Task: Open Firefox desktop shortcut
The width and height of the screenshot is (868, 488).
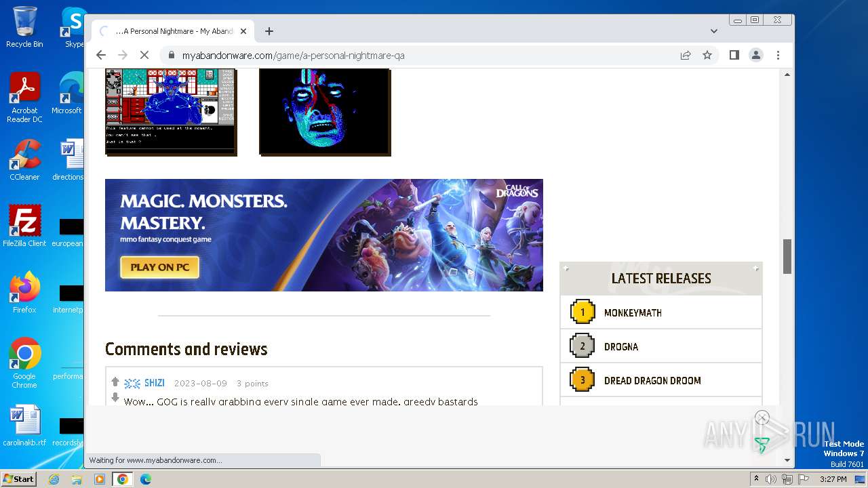Action: click(24, 293)
